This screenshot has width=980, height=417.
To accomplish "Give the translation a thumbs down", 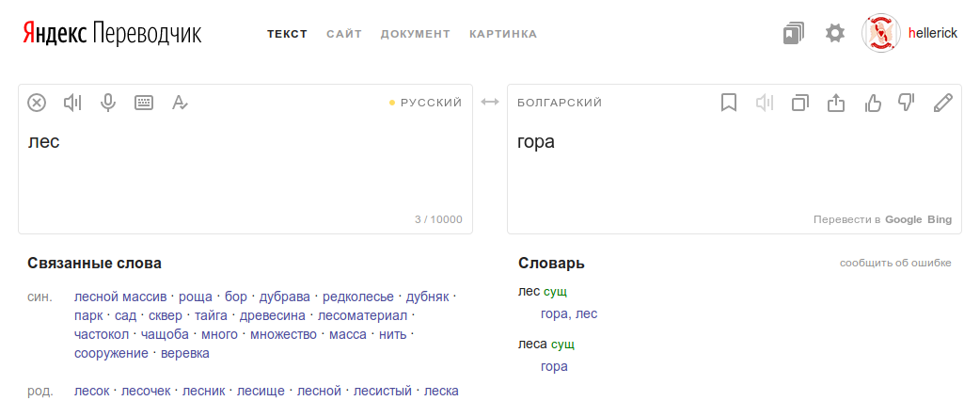I will tap(907, 103).
